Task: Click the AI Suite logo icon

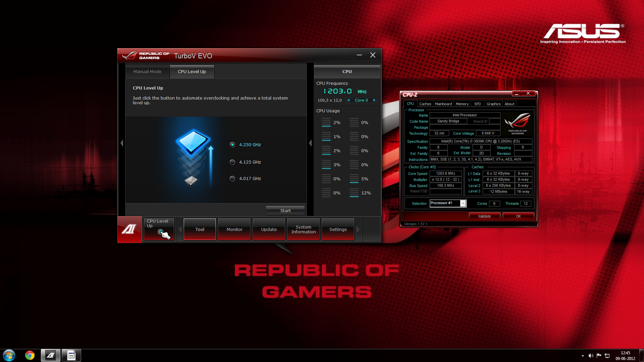Action: coord(129,230)
